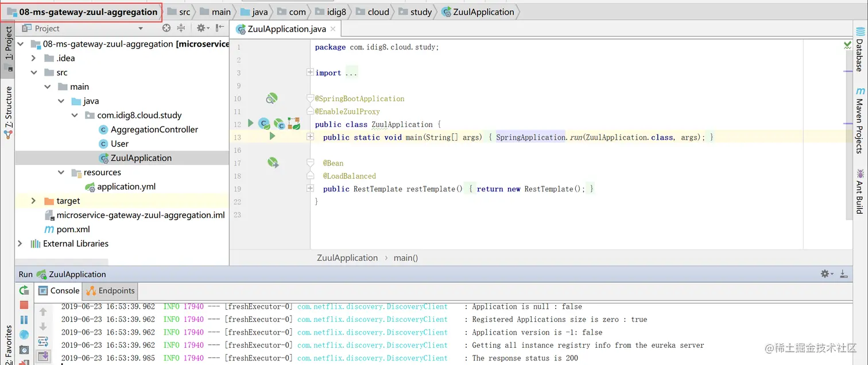The height and width of the screenshot is (365, 868).
Task: Close the ZuulApplication.java editor tab
Action: click(333, 28)
